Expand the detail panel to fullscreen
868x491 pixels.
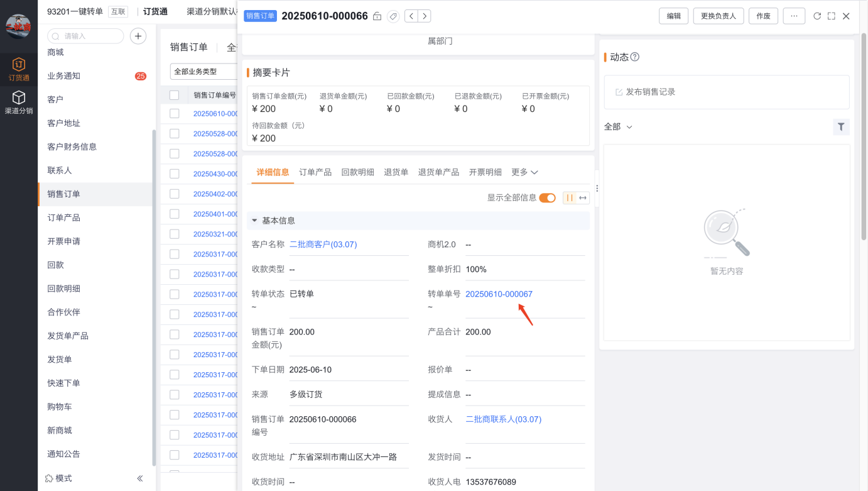832,16
